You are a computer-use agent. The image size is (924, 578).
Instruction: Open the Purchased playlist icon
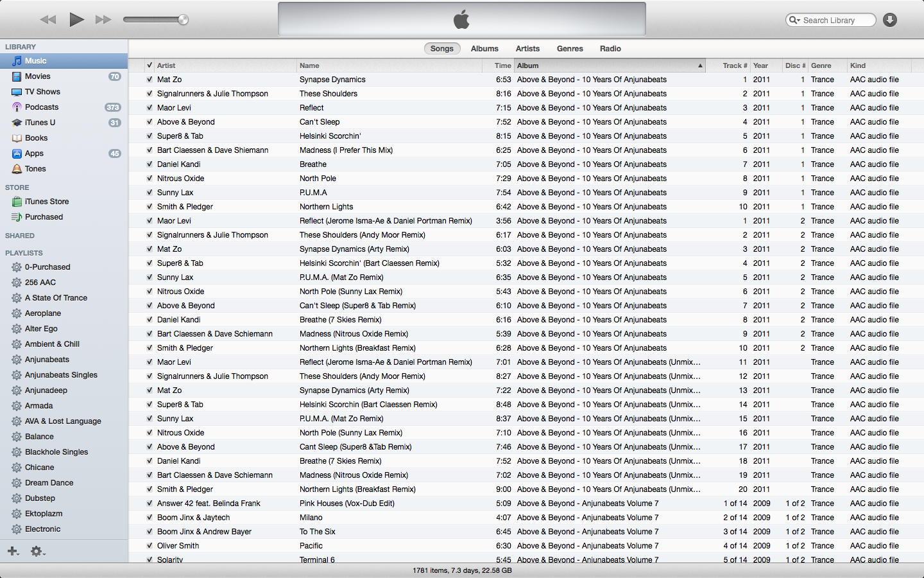(x=17, y=217)
